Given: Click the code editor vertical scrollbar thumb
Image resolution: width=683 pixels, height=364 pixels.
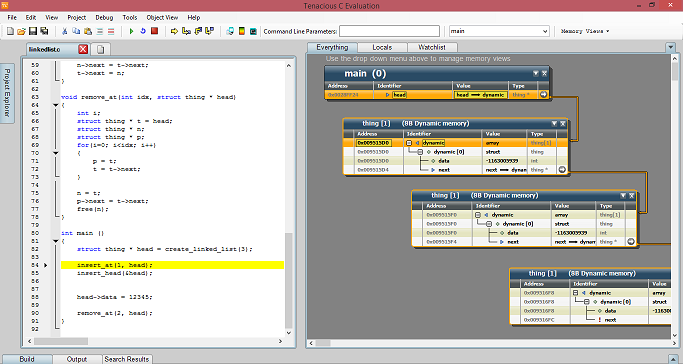Looking at the screenshot, I should [289, 281].
